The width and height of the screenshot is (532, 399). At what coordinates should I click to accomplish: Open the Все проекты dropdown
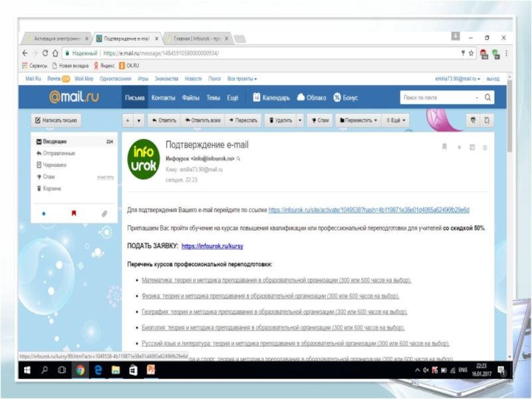[x=242, y=78]
